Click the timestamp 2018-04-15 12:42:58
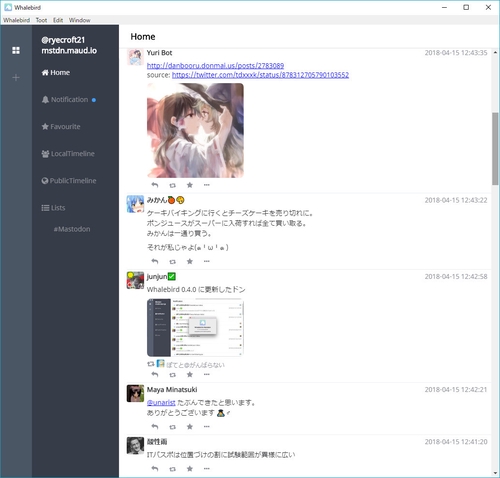 [456, 276]
